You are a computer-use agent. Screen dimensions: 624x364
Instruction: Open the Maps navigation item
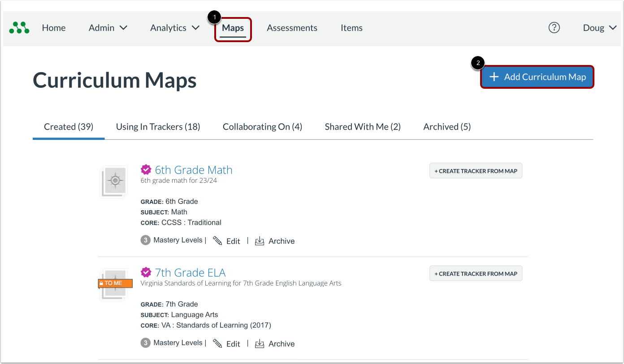point(233,28)
